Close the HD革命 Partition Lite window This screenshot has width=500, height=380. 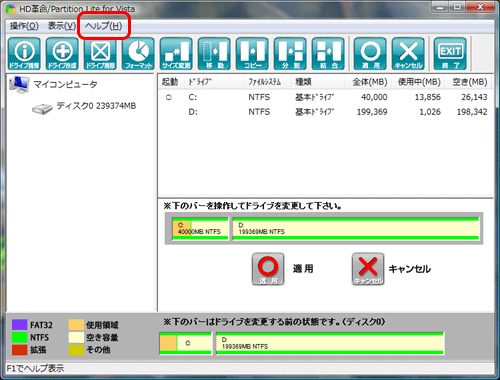click(x=480, y=7)
